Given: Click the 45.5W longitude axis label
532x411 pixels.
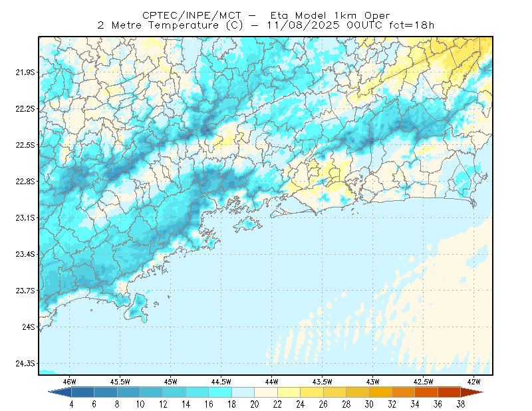Looking at the screenshot, I should pos(120,382).
